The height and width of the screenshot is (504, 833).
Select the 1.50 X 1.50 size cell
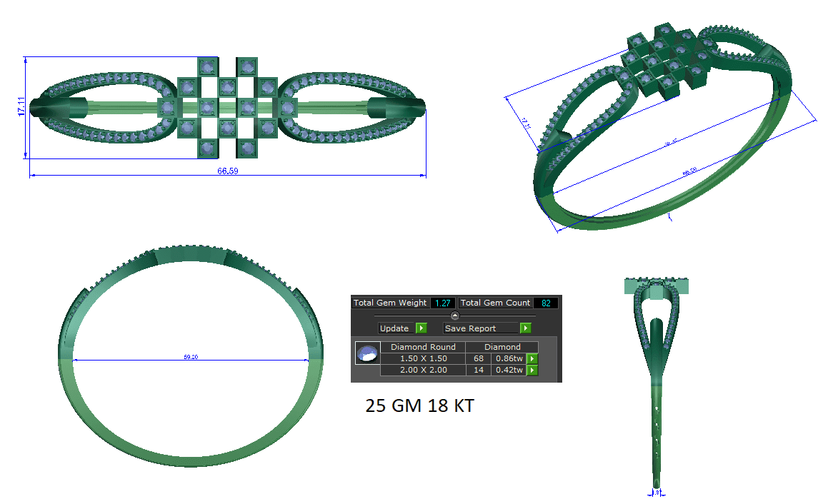[423, 358]
